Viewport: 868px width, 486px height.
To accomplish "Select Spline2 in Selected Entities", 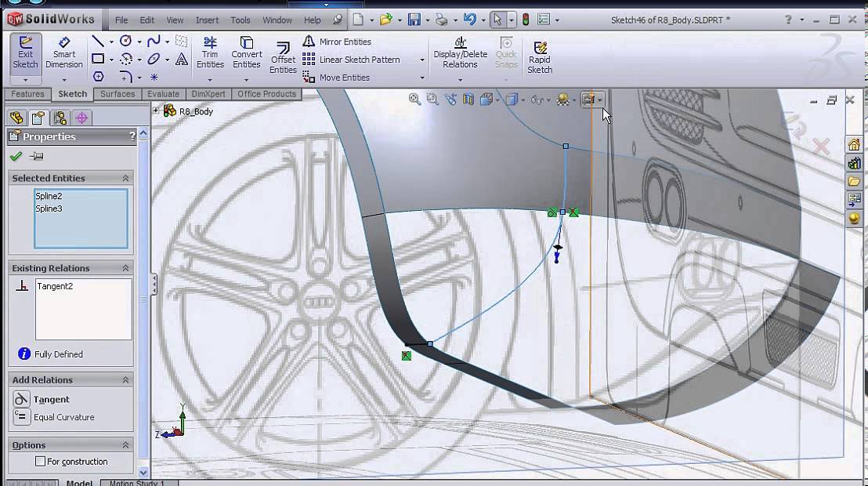I will click(49, 196).
